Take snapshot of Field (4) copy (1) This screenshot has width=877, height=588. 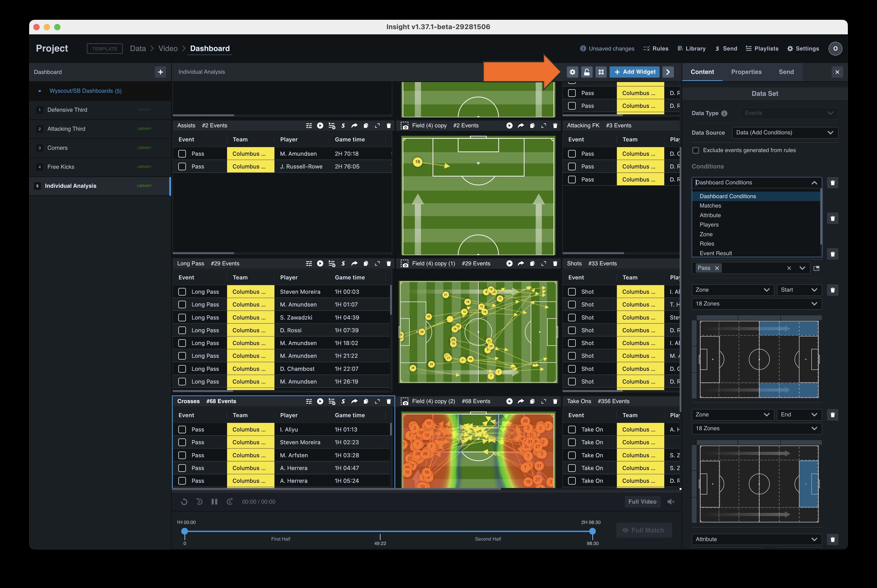tap(405, 264)
